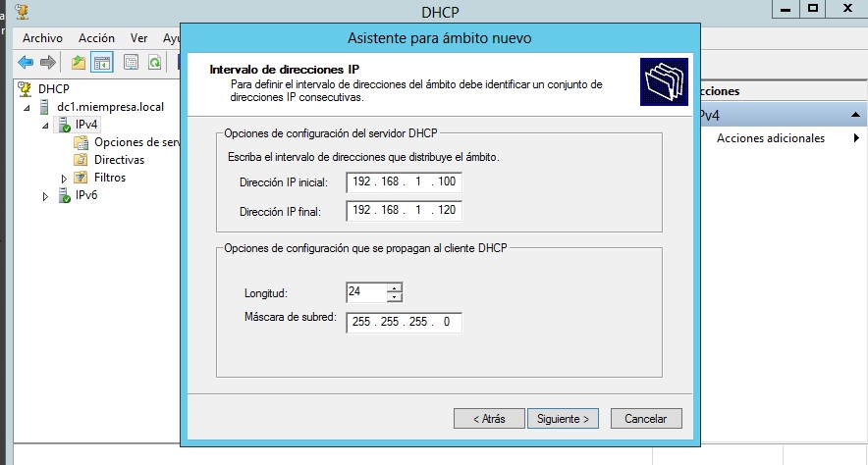The image size is (868, 465).
Task: Click the Siguiente button
Action: pos(563,418)
